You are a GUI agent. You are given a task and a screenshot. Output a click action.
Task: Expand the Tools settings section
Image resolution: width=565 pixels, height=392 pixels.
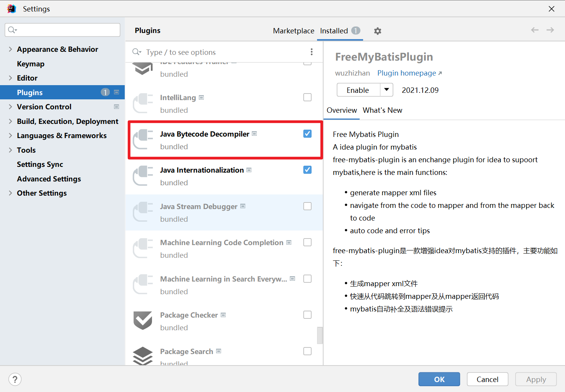(10, 150)
